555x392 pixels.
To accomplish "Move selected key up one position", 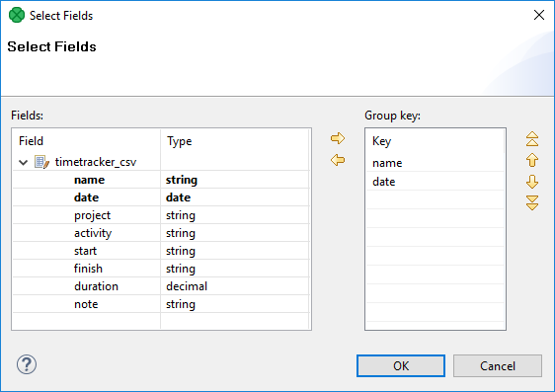I will point(532,160).
